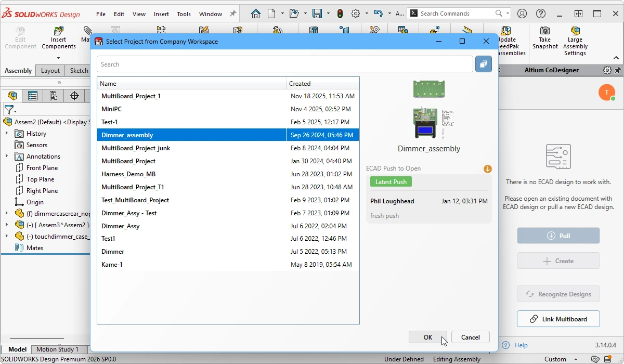
Task: Open the ConfigurationManager tab icon
Action: pos(54,96)
